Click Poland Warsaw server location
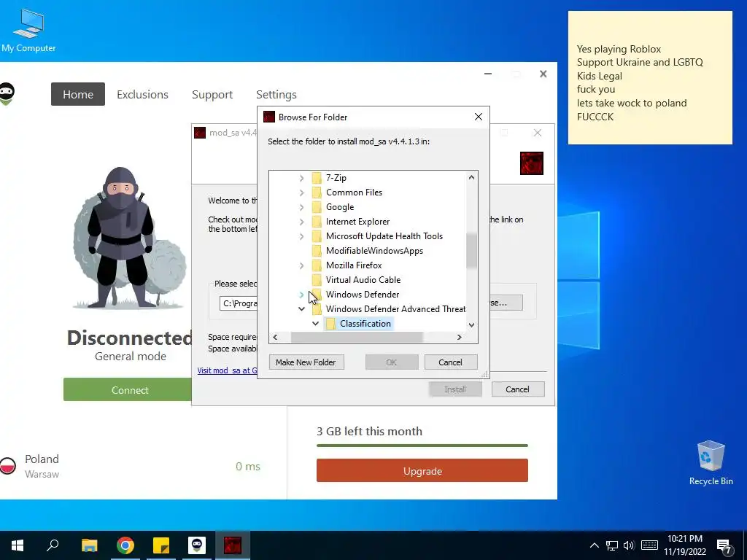 pyautogui.click(x=42, y=466)
